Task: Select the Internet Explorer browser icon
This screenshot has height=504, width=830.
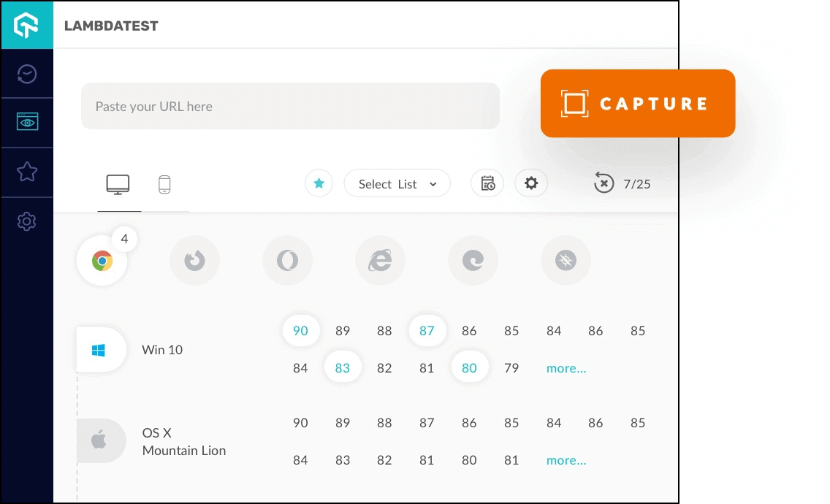Action: tap(380, 259)
